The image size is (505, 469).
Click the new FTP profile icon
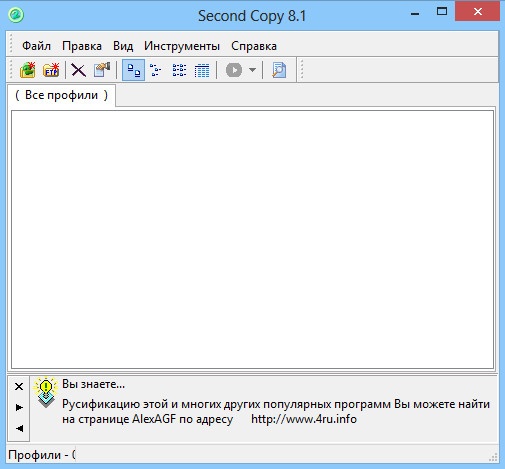51,70
